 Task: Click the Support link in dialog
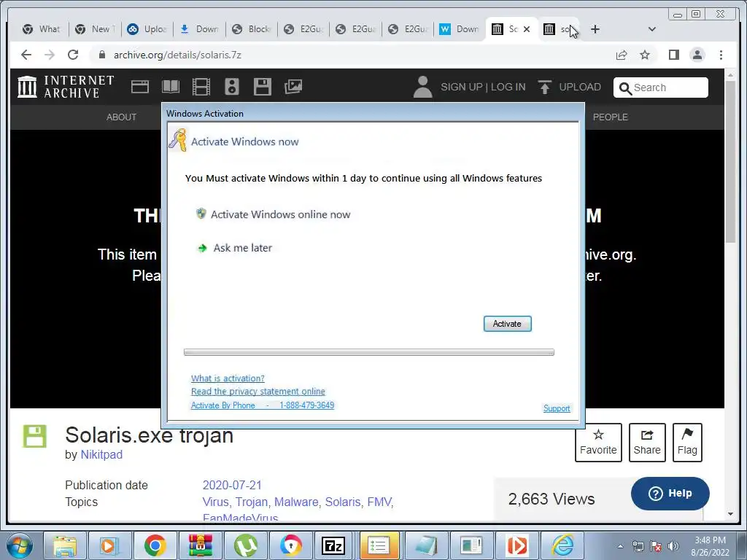click(557, 408)
